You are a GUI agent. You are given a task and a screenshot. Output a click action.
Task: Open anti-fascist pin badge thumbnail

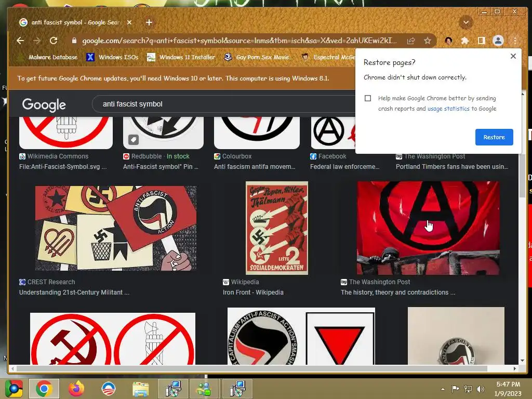[456, 336]
